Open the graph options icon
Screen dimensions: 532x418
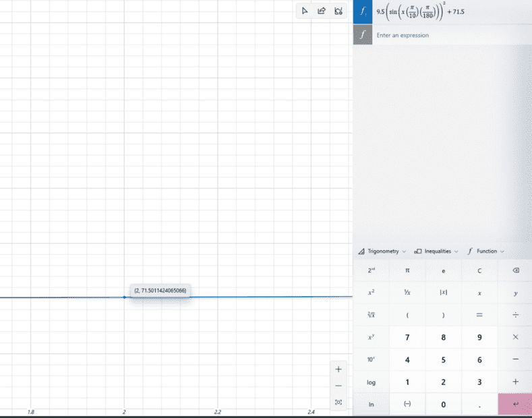pyautogui.click(x=338, y=11)
